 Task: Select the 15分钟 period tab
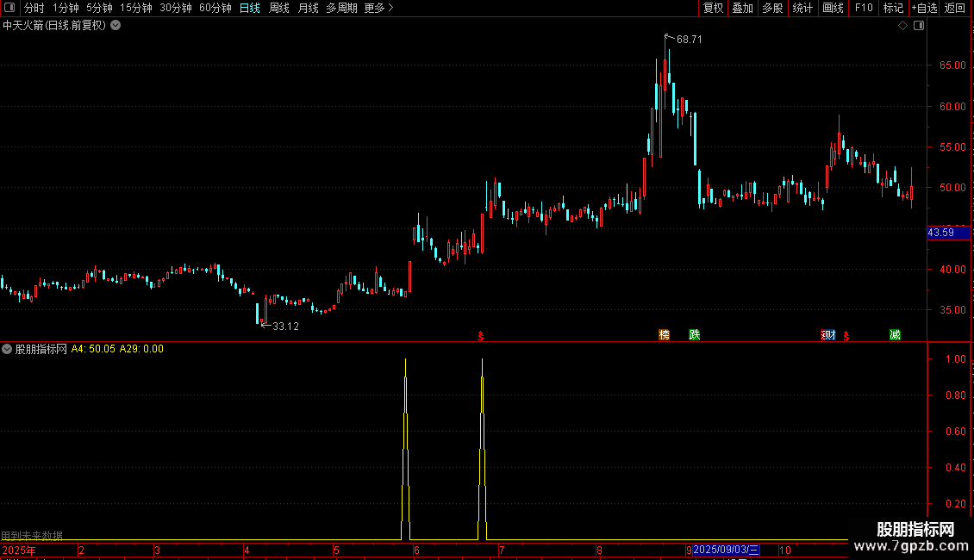[x=136, y=8]
